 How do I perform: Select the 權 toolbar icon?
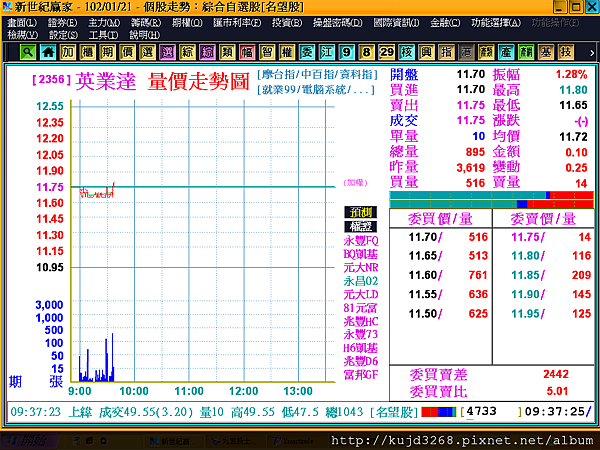[287, 52]
